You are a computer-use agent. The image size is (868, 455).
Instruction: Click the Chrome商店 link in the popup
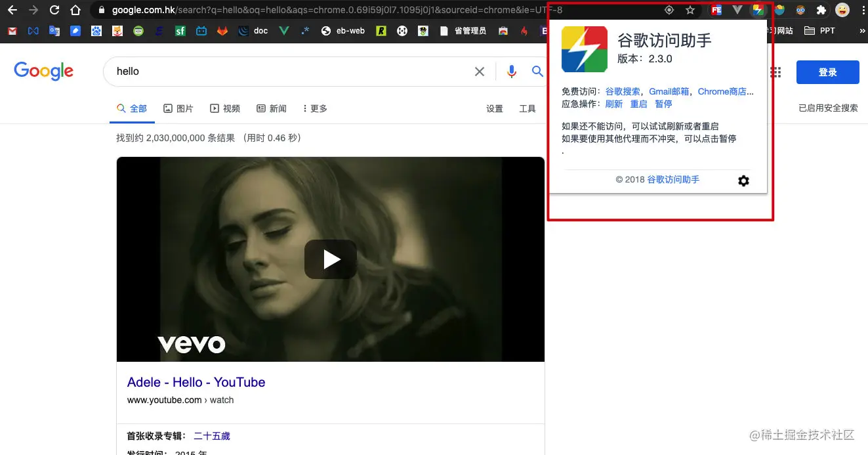coord(726,91)
